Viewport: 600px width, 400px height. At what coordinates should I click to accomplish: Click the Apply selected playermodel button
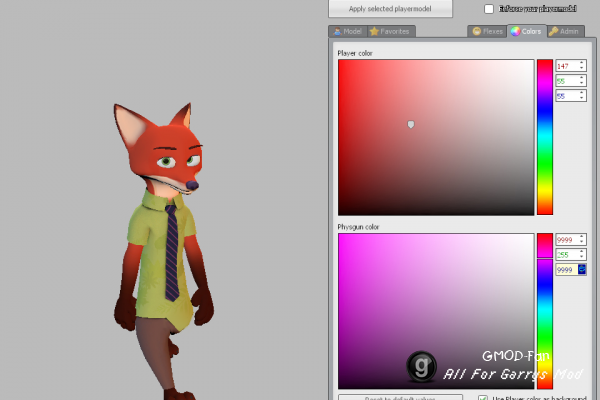click(x=390, y=9)
